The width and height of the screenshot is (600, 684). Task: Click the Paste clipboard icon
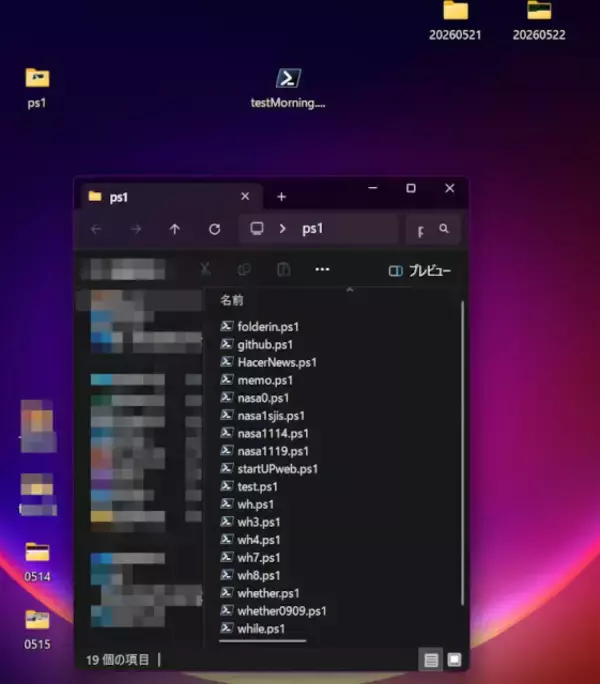[283, 270]
